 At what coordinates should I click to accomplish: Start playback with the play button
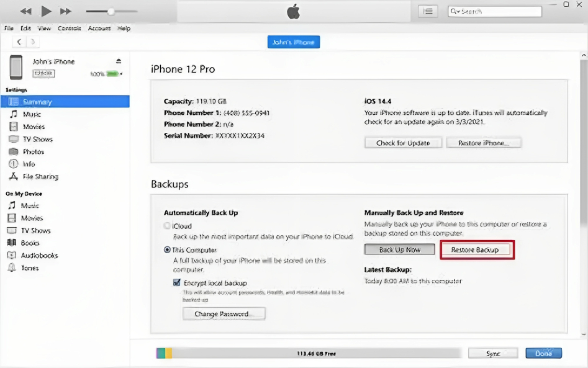pyautogui.click(x=46, y=11)
